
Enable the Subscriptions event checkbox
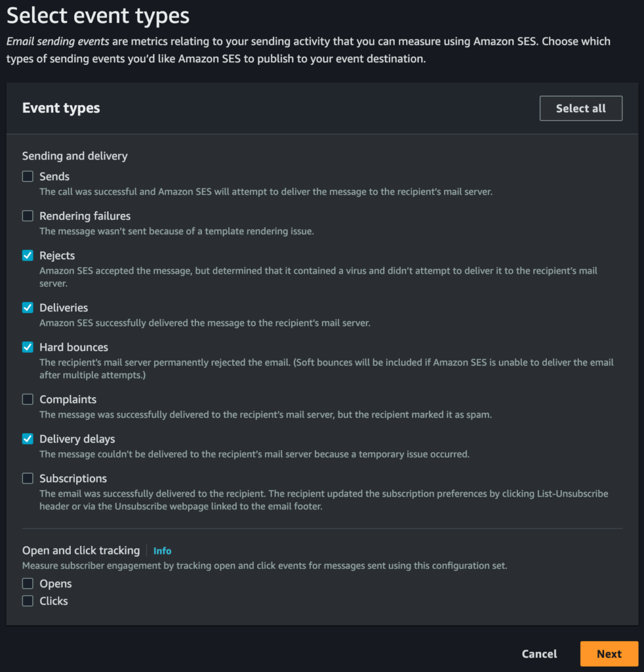coord(28,478)
